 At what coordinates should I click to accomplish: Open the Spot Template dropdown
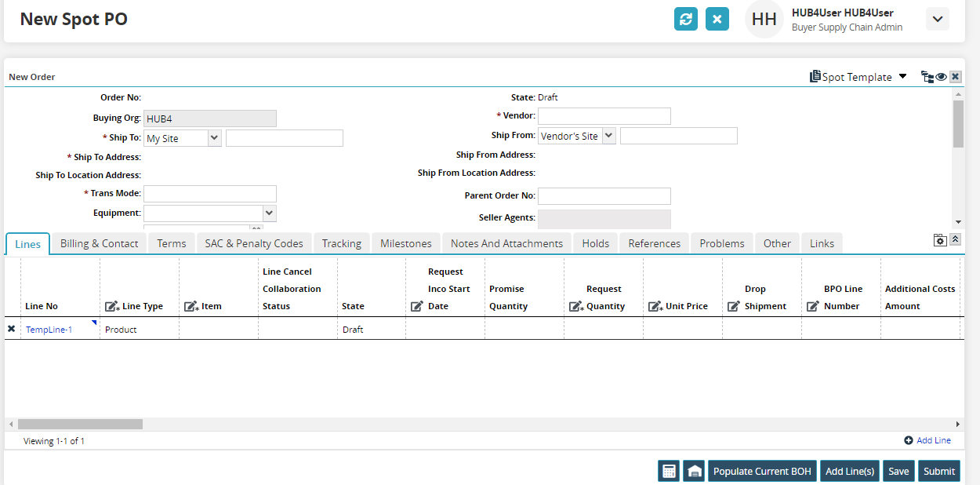(902, 76)
